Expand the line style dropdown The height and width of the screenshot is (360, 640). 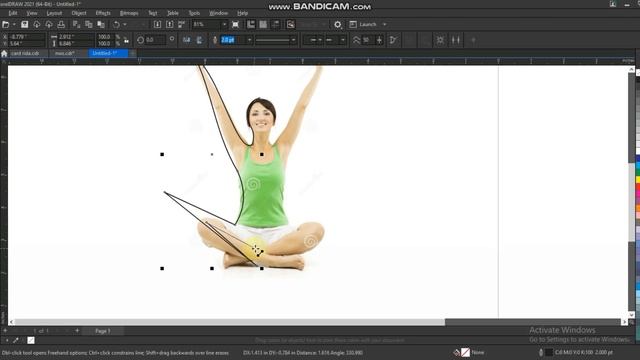click(293, 40)
